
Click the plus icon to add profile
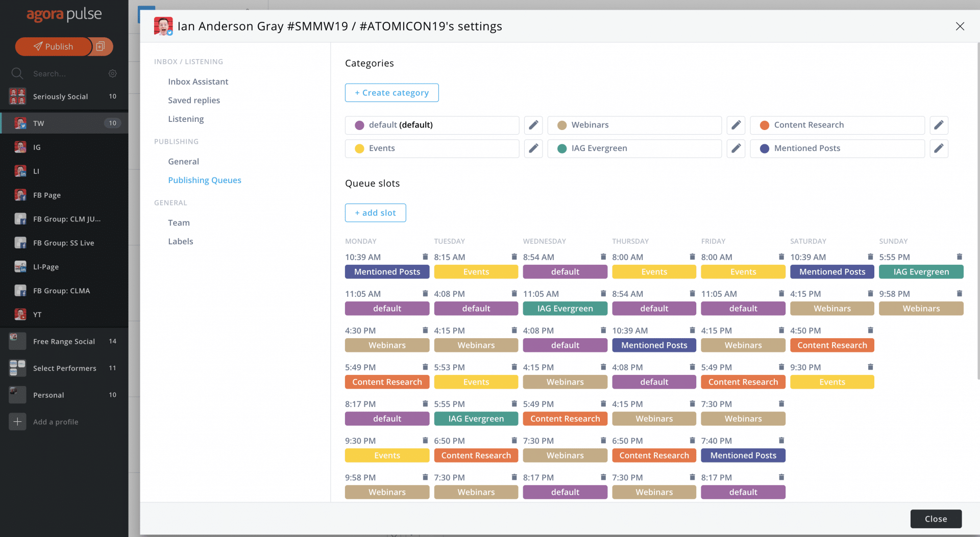17,422
